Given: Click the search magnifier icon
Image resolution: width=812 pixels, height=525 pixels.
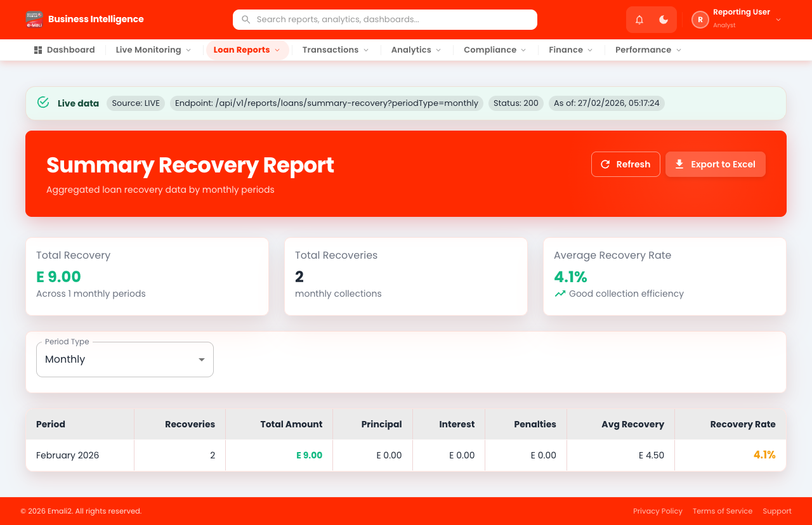Looking at the screenshot, I should click(x=246, y=20).
